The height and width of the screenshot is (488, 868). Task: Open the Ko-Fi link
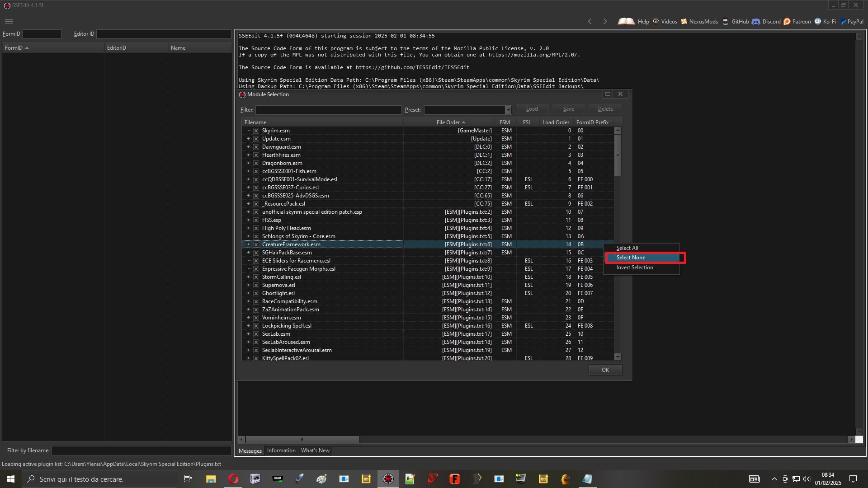point(825,21)
